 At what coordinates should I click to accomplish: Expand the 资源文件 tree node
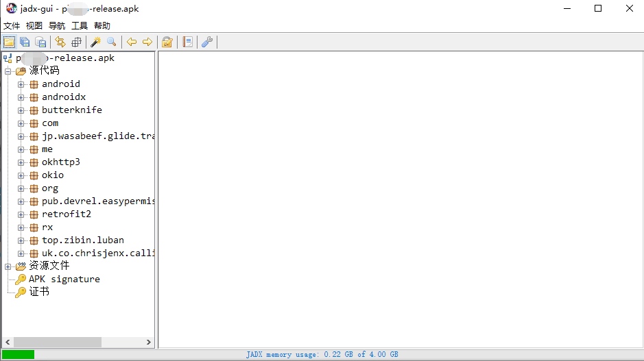(x=8, y=266)
